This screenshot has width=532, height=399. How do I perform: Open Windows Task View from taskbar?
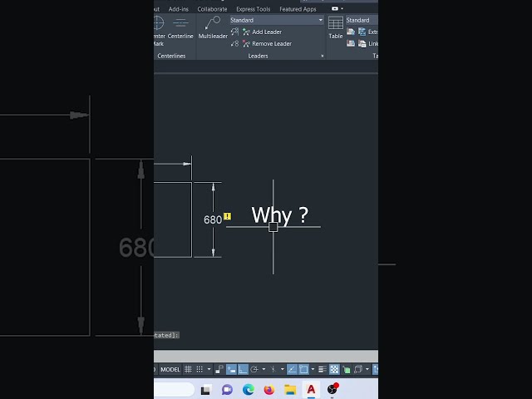pyautogui.click(x=205, y=390)
